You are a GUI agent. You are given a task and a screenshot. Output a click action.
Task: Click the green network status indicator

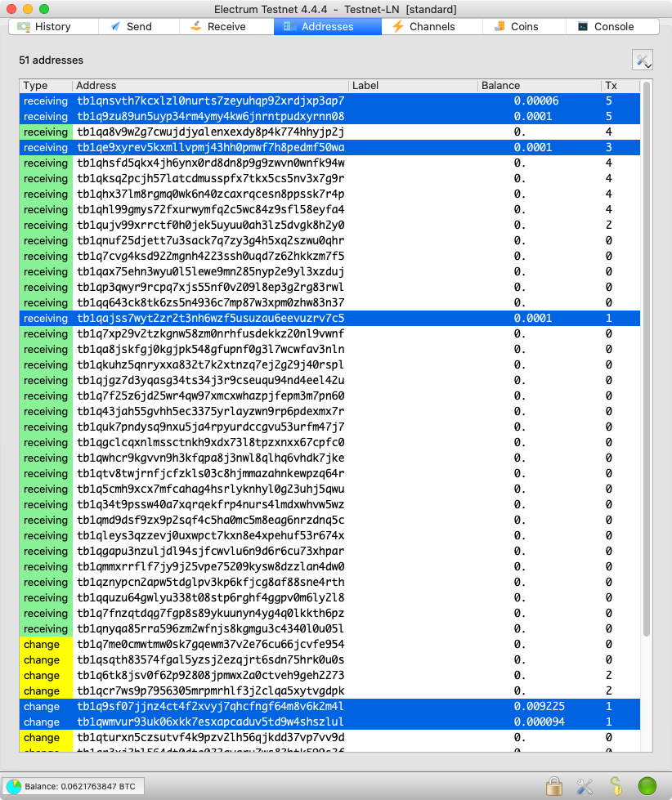tap(647, 786)
